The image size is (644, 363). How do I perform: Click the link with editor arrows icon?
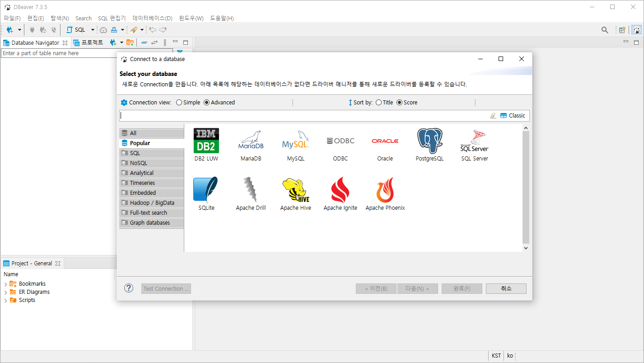154,42
